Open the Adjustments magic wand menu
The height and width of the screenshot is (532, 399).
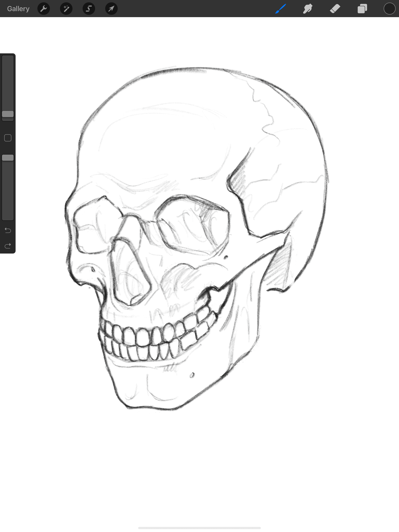click(x=66, y=9)
